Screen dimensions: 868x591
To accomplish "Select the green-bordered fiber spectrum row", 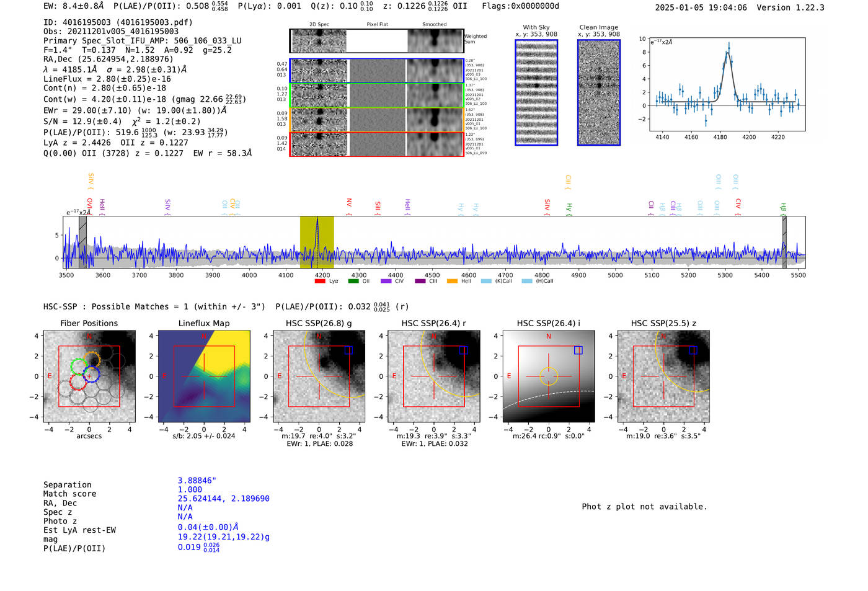I will pyautogui.click(x=376, y=96).
